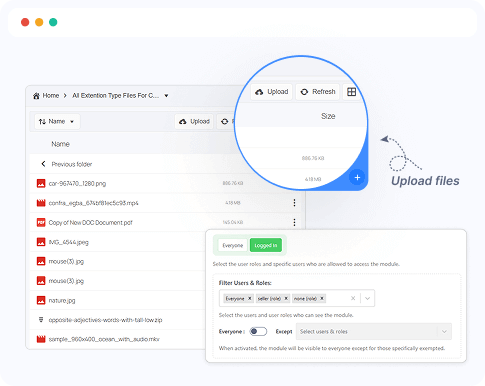Click the 'All Extention Type Files For C...' breadcrumb

coord(115,96)
